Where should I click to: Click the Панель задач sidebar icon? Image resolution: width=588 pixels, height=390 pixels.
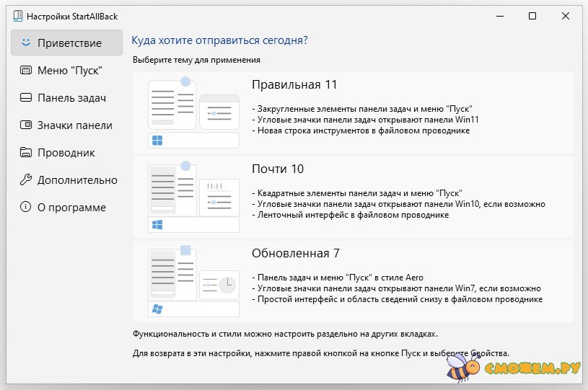pyautogui.click(x=26, y=97)
